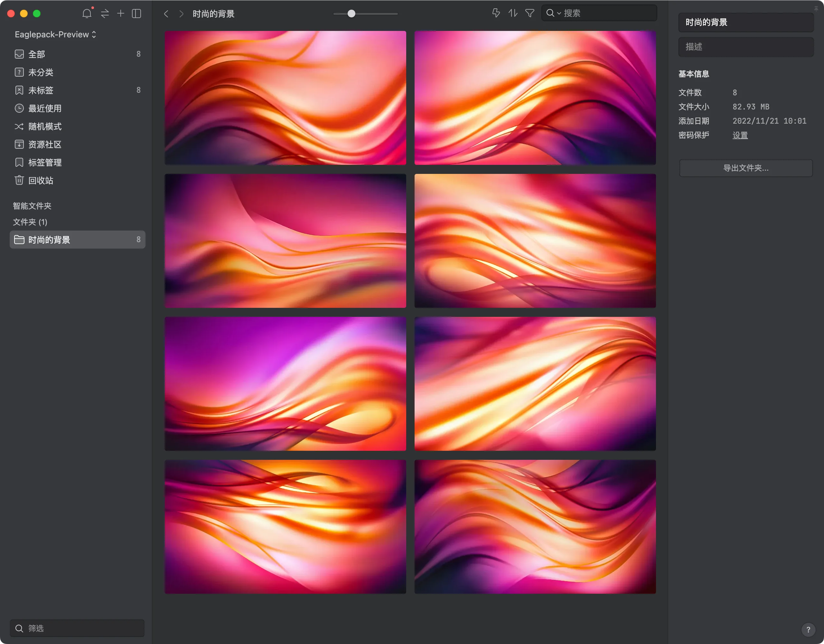
Task: Click the 82.93 MB file size value
Action: click(751, 107)
